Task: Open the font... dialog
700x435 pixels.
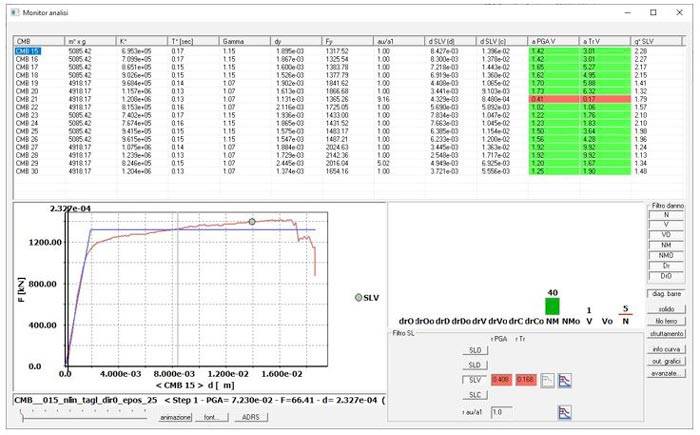Action: point(212,417)
